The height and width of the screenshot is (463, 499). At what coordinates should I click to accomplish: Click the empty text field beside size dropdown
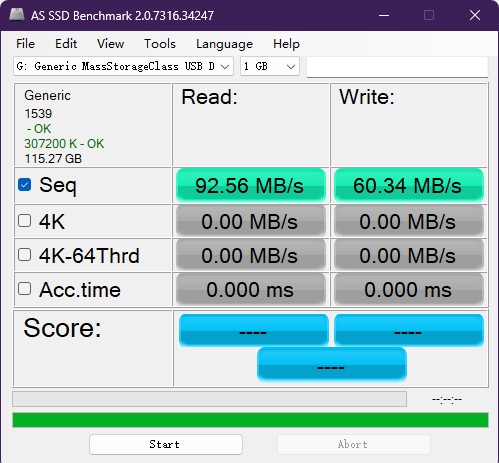point(397,67)
